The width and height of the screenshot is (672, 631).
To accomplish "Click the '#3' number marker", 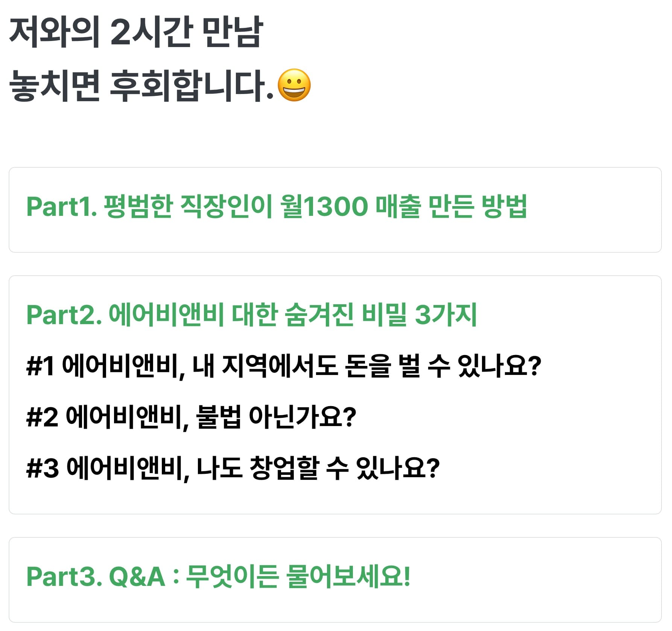I will click(x=43, y=469).
